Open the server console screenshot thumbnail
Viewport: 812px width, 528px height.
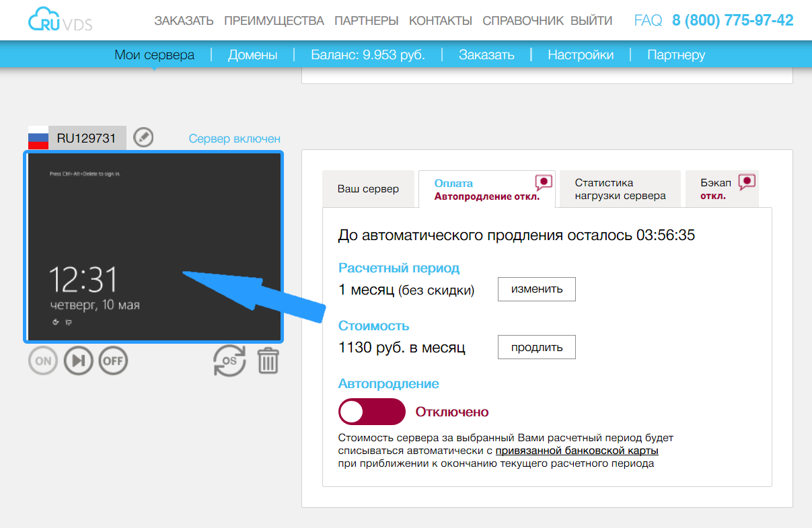pyautogui.click(x=154, y=246)
